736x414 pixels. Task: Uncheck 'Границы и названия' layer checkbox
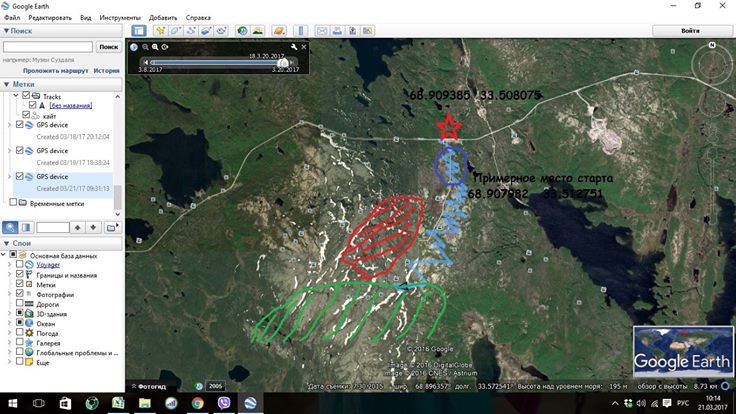pyautogui.click(x=19, y=274)
